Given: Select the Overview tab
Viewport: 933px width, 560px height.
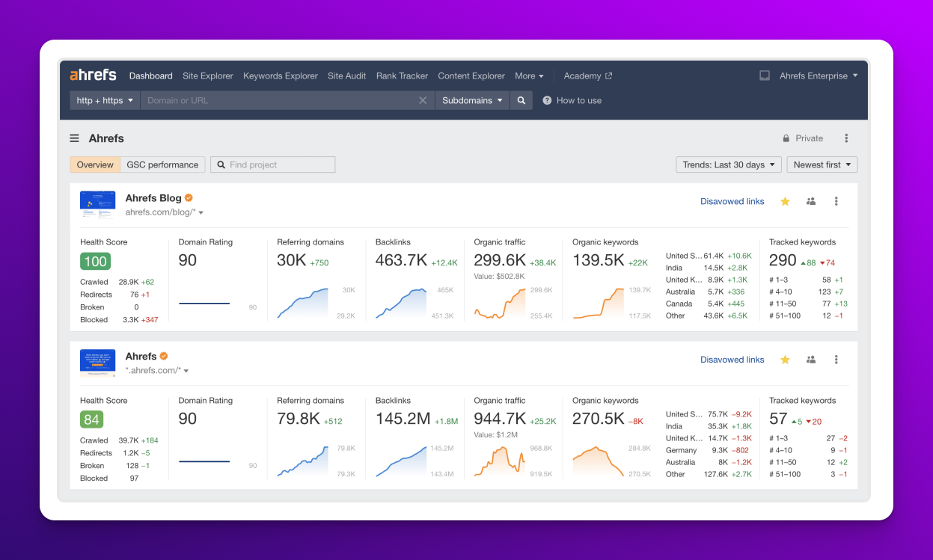Looking at the screenshot, I should pyautogui.click(x=95, y=164).
